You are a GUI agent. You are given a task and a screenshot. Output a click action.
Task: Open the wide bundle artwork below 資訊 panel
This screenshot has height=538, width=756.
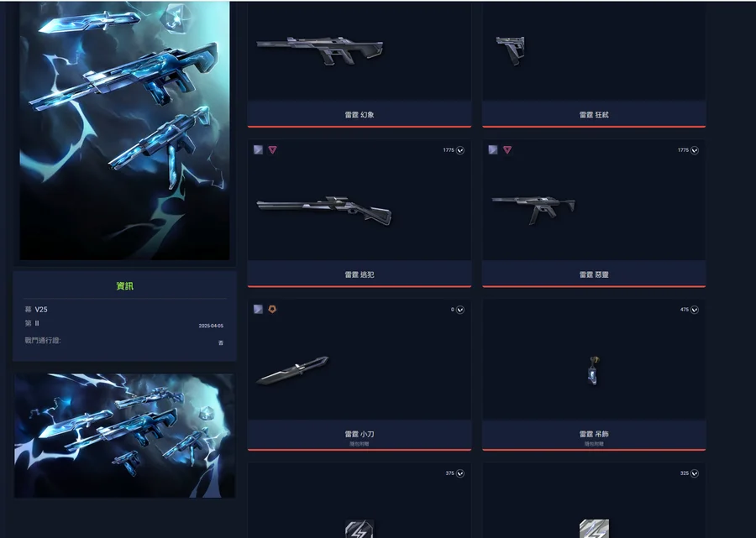[124, 436]
